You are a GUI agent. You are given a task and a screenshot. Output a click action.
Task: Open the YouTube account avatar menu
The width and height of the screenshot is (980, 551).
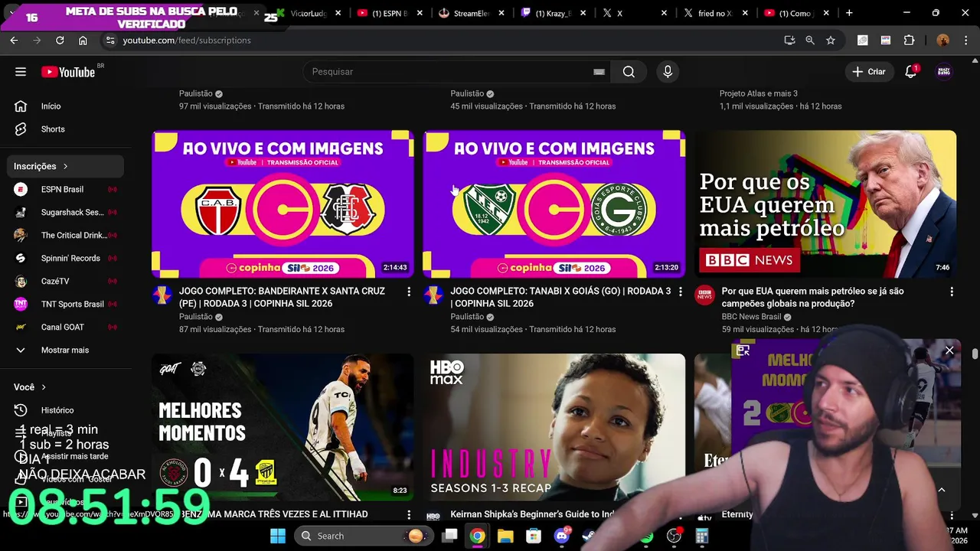pos(944,72)
